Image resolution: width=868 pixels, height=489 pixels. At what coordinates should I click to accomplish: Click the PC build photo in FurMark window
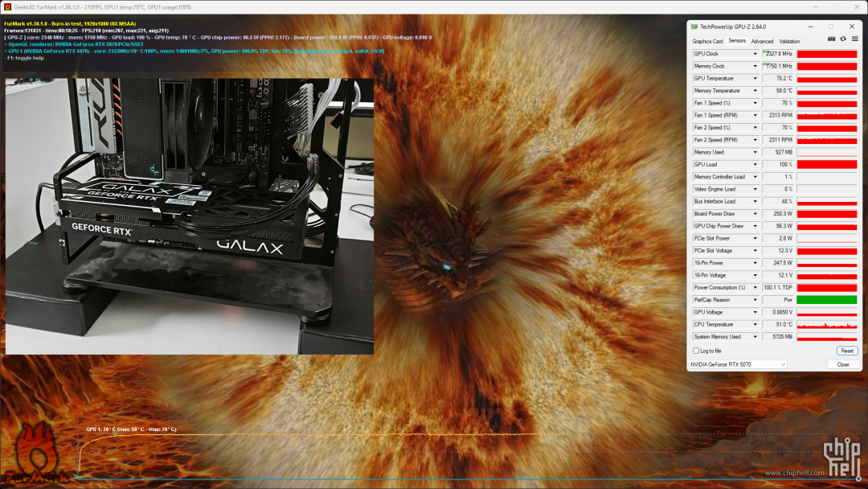pyautogui.click(x=190, y=216)
